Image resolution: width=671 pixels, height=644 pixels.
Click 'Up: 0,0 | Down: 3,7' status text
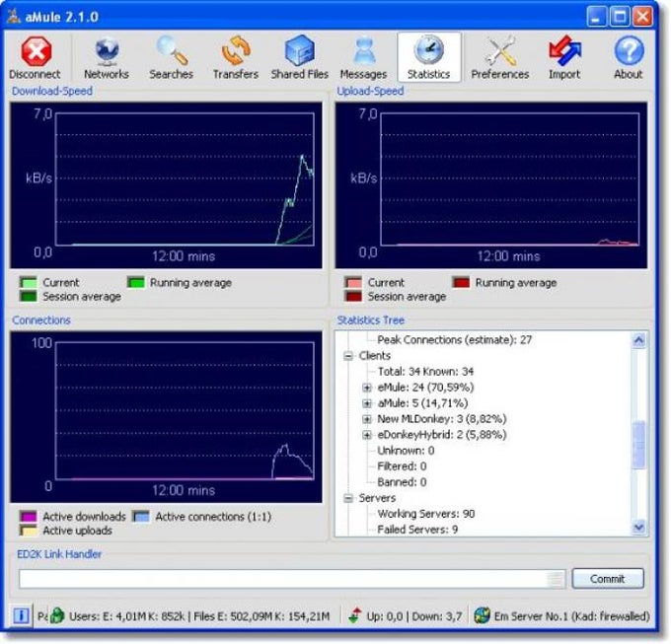point(414,616)
